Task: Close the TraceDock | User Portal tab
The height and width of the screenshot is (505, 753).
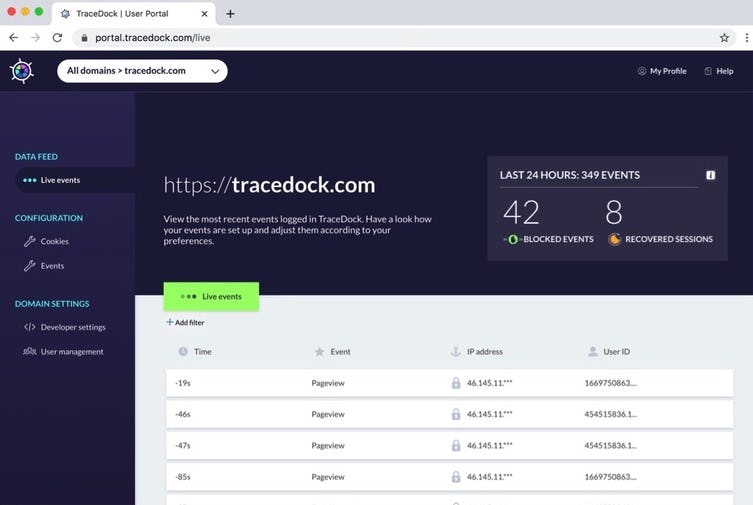Action: 204,14
